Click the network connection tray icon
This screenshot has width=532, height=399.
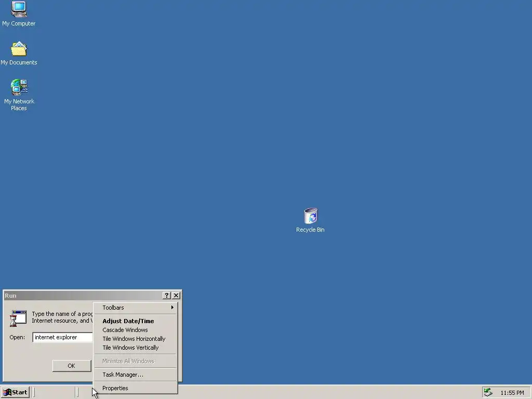pos(488,392)
